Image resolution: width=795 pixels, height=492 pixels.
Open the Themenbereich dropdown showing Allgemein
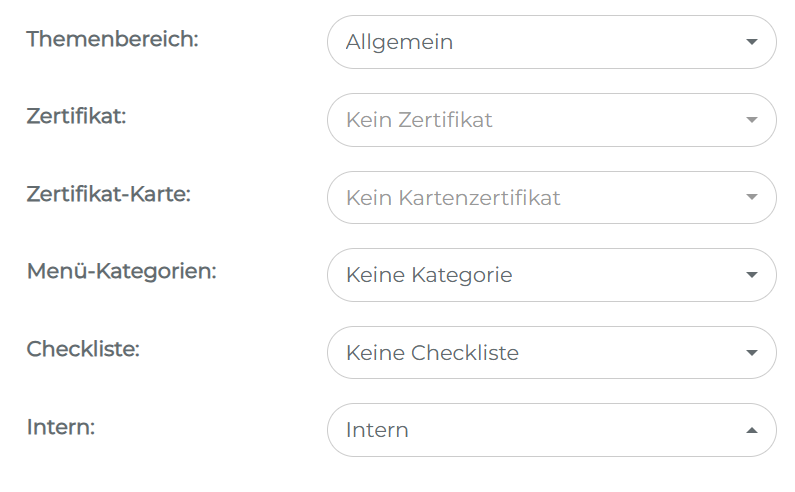[551, 42]
